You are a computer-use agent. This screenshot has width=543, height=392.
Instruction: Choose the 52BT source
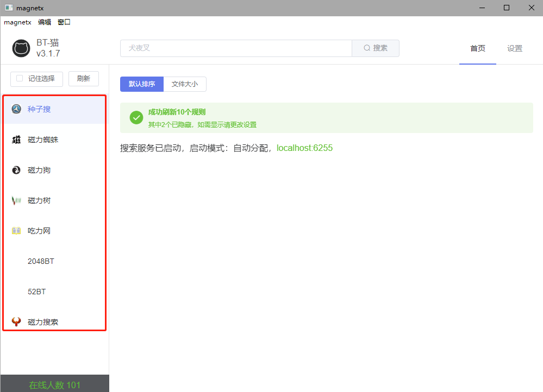click(x=55, y=292)
